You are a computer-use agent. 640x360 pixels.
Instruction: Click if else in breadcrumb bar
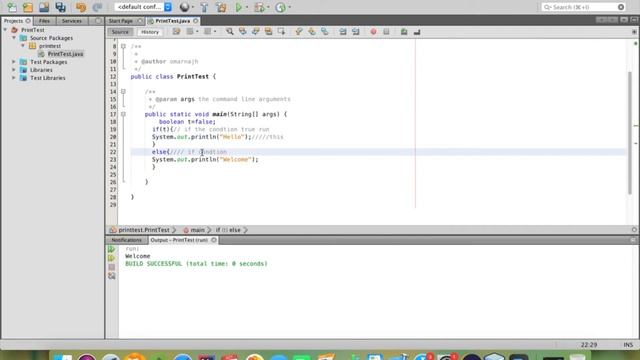click(x=229, y=230)
